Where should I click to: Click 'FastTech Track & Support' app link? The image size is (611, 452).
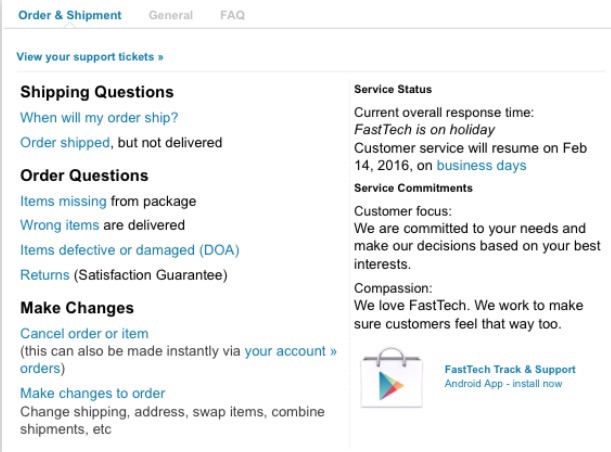[510, 369]
